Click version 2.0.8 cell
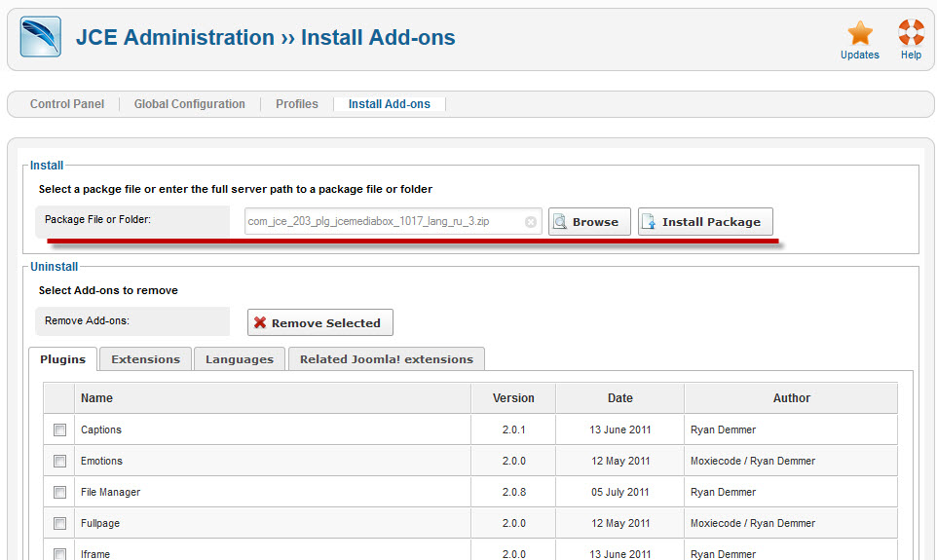Screen dimensions: 937x560 coord(514,492)
